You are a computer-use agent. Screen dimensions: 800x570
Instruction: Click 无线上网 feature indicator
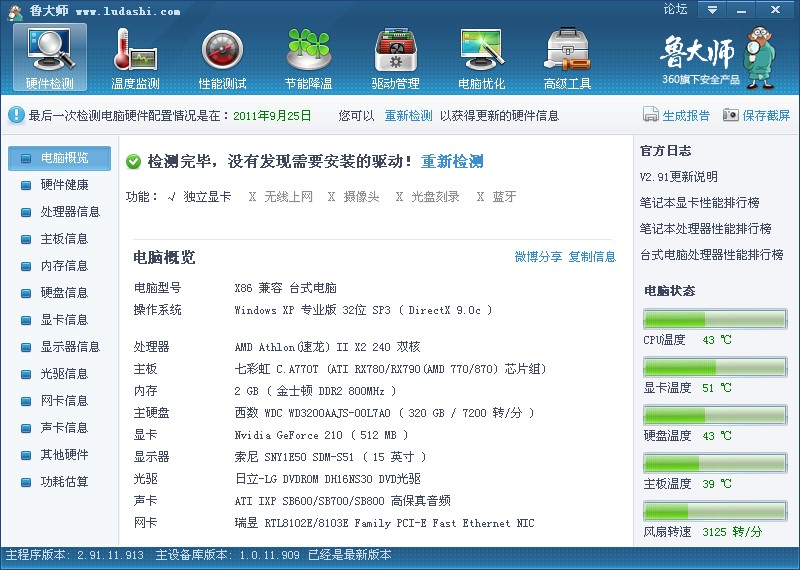click(281, 196)
